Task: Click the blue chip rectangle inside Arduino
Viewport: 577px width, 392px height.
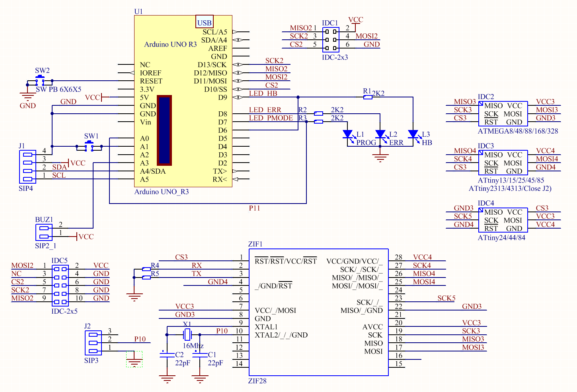Action: coord(164,130)
